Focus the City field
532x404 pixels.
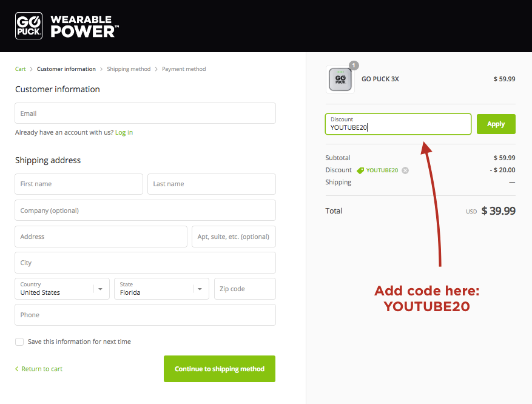[145, 263]
